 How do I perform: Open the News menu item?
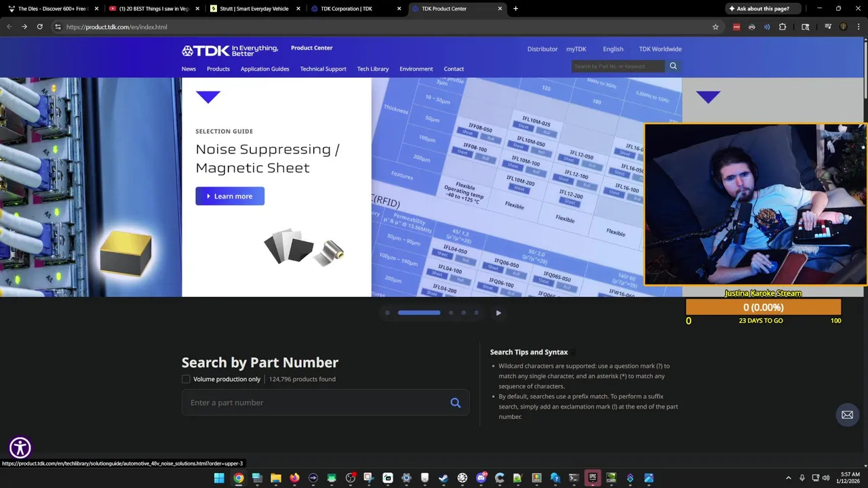(x=189, y=68)
